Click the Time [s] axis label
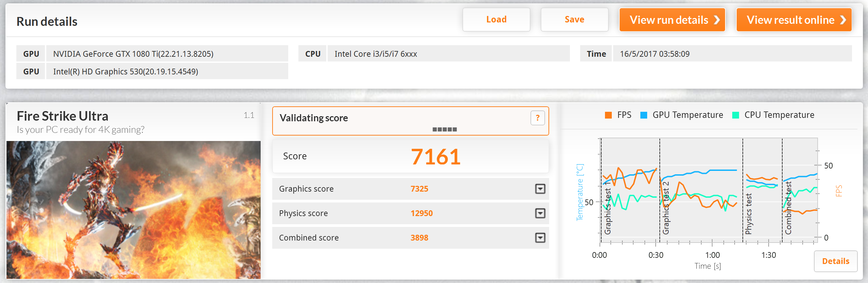 pos(708,266)
